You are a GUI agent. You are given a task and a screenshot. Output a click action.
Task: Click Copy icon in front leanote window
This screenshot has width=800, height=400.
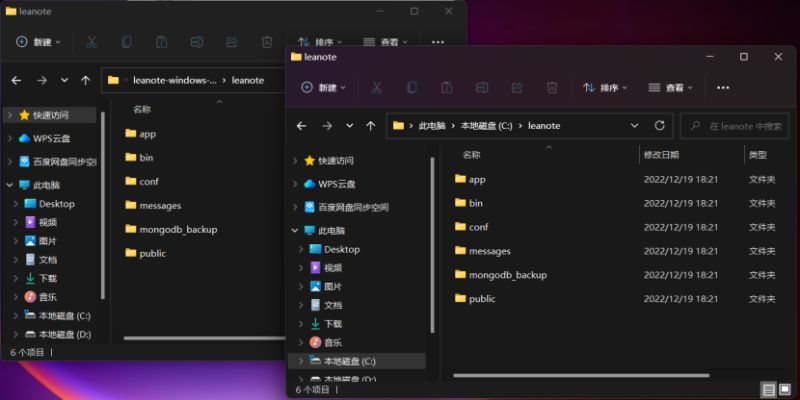411,88
